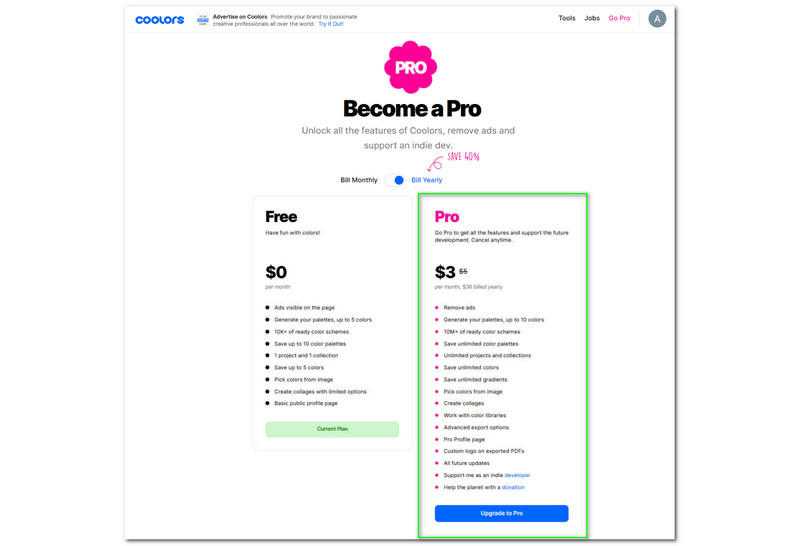Click the $3 Pro price
The width and height of the screenshot is (800, 546).
[x=445, y=272]
